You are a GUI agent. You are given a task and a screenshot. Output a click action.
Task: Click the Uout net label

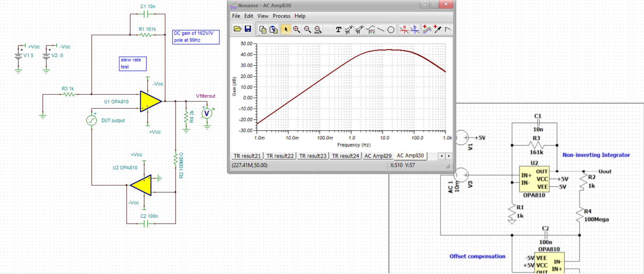click(x=605, y=171)
